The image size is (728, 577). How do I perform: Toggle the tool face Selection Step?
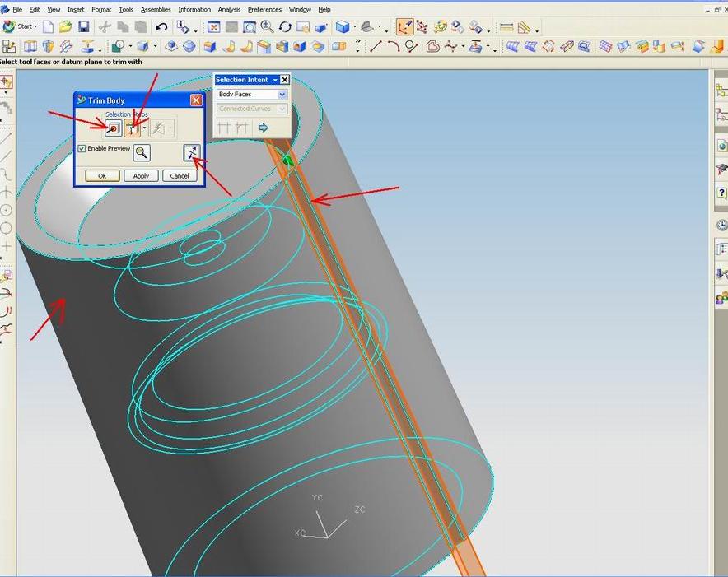click(x=133, y=128)
